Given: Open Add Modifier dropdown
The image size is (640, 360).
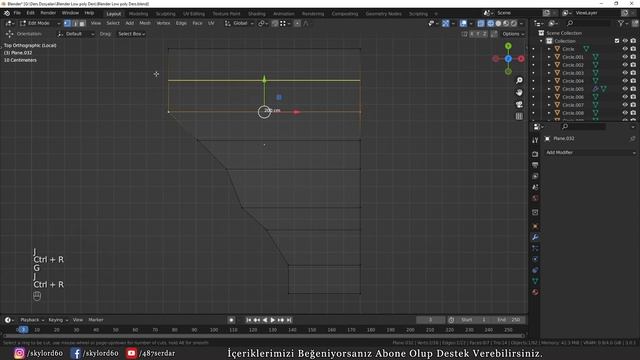Looking at the screenshot, I should click(x=590, y=152).
